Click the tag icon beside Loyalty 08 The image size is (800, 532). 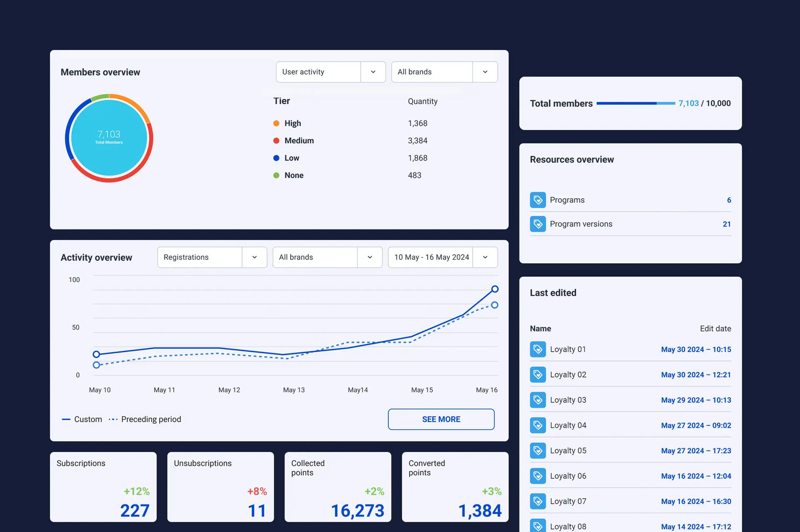(538, 526)
